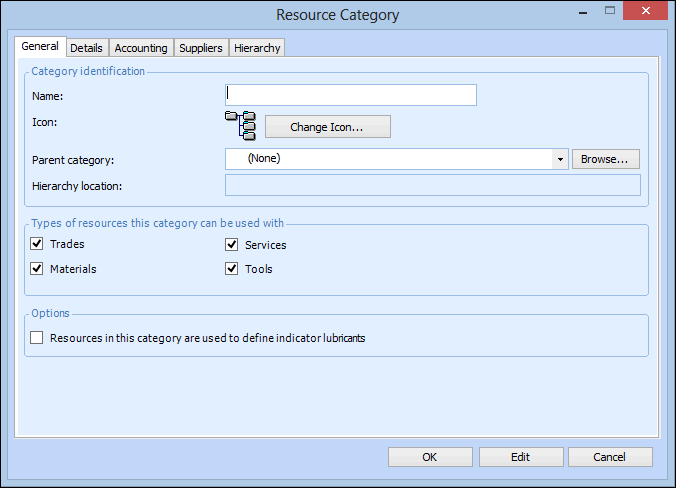Image resolution: width=676 pixels, height=488 pixels.
Task: Click Browse next to Parent category
Action: coord(605,159)
